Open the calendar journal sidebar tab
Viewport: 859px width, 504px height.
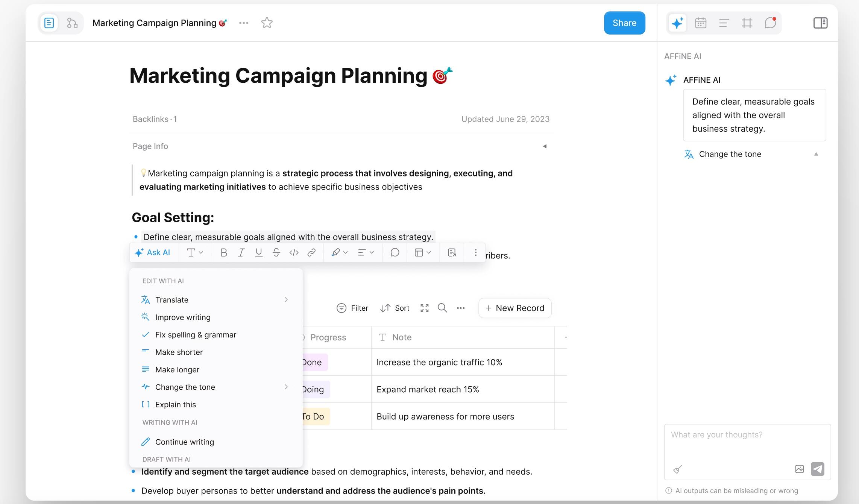700,23
